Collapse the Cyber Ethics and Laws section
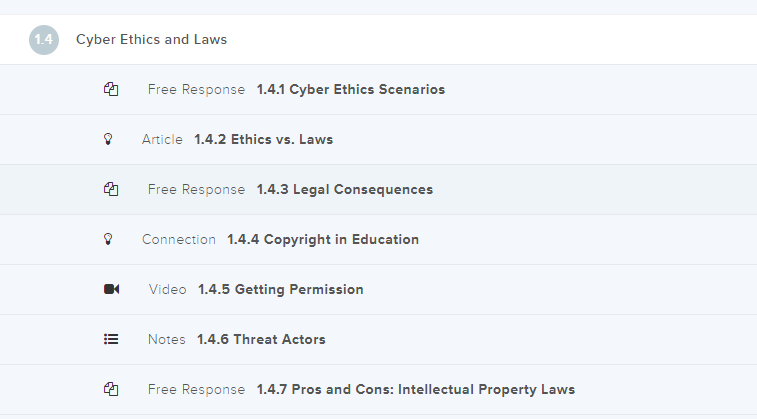This screenshot has width=757, height=419. click(152, 40)
